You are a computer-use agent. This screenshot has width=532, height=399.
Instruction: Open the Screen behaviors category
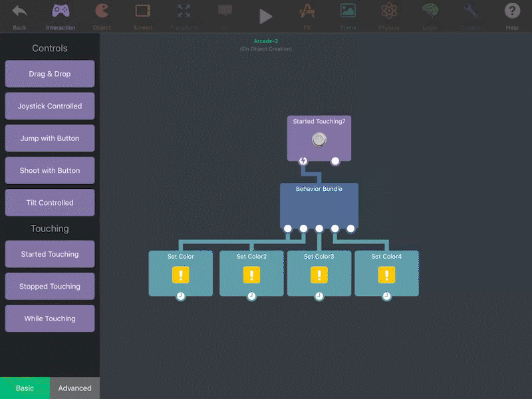pos(142,15)
